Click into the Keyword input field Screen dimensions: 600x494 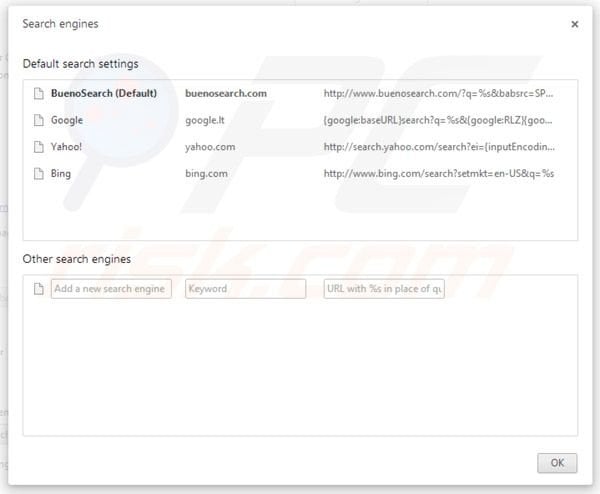pos(245,289)
